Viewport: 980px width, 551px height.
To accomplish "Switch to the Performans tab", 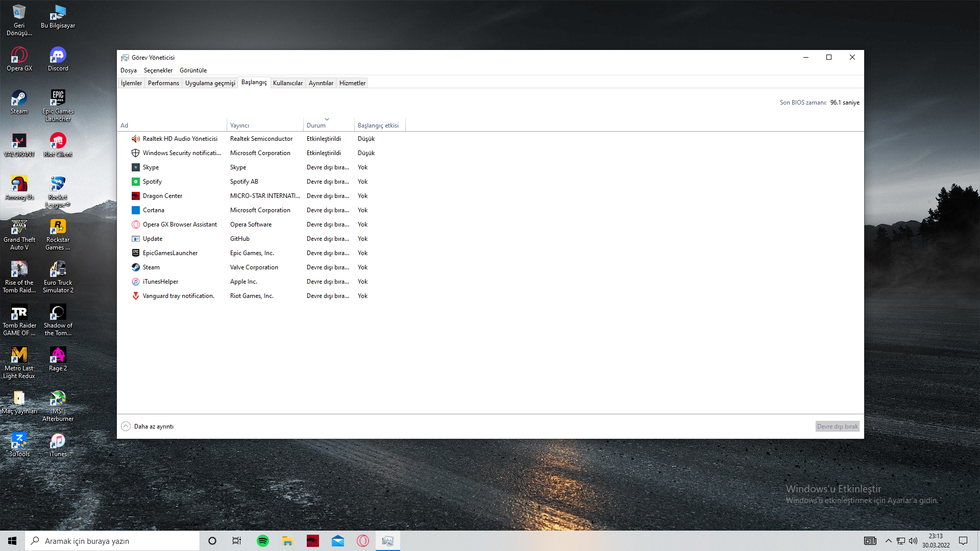I will 163,83.
